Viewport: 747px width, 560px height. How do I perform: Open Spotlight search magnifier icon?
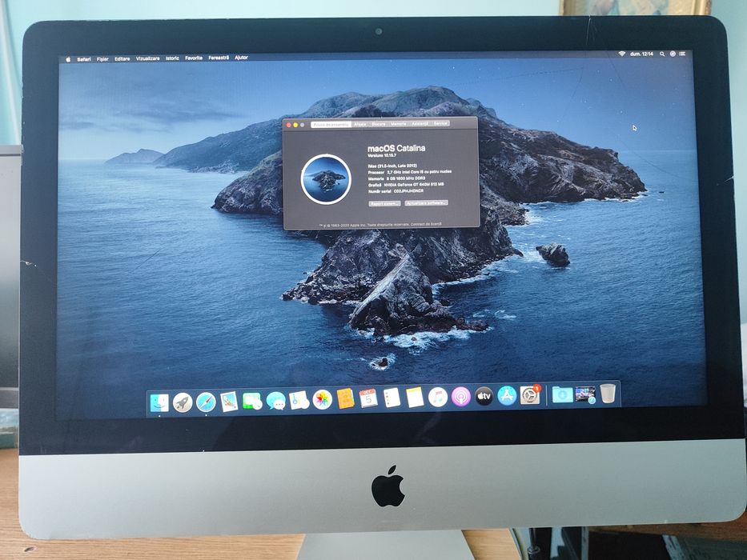click(661, 54)
